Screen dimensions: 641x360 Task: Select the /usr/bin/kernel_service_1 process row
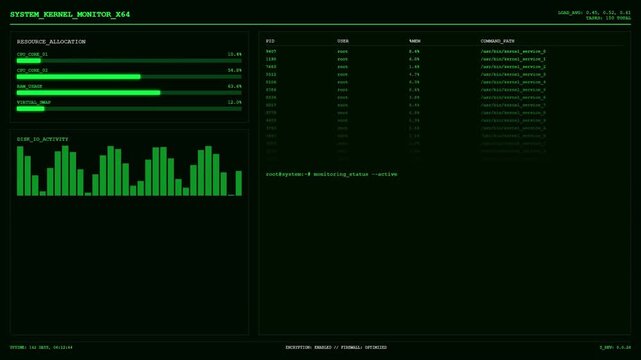point(444,59)
